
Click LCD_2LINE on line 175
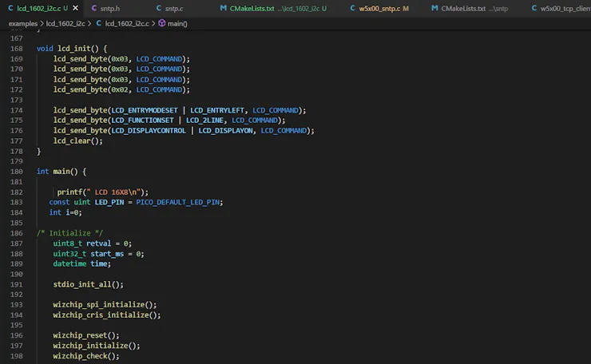point(204,121)
